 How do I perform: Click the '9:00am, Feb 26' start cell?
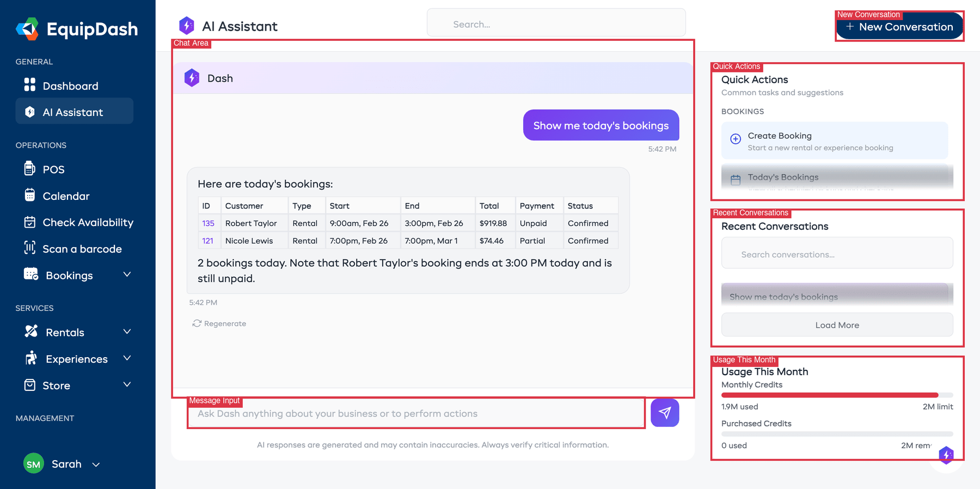point(363,223)
